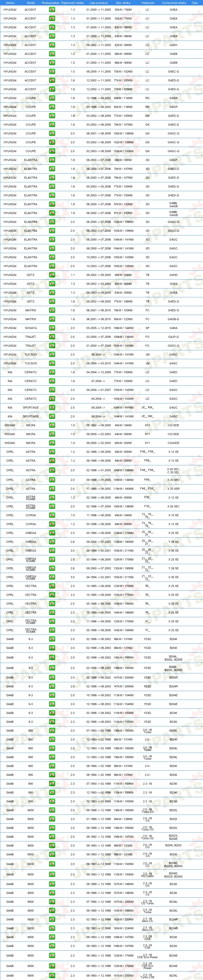Select the 94kW / 128KM power cell
This screenshot has width=203, height=980.
123,819
